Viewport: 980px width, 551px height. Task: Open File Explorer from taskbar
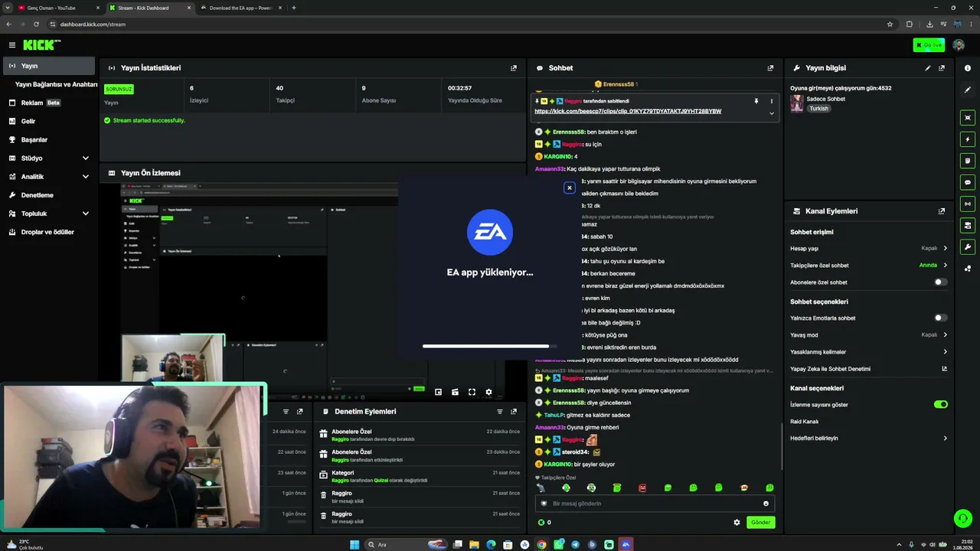coord(475,545)
